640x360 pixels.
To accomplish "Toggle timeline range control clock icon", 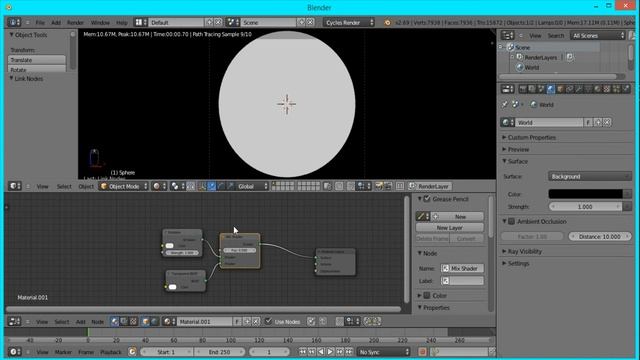I will click(x=132, y=352).
